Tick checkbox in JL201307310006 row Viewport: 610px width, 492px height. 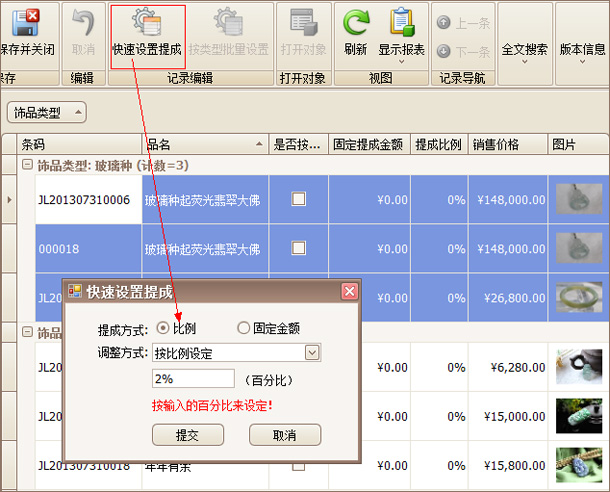pos(298,199)
